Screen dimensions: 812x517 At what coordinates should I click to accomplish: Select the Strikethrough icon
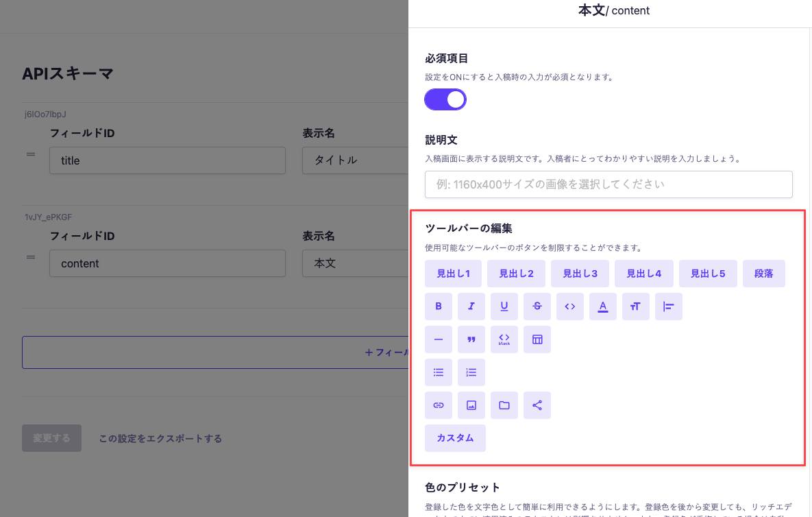point(537,306)
